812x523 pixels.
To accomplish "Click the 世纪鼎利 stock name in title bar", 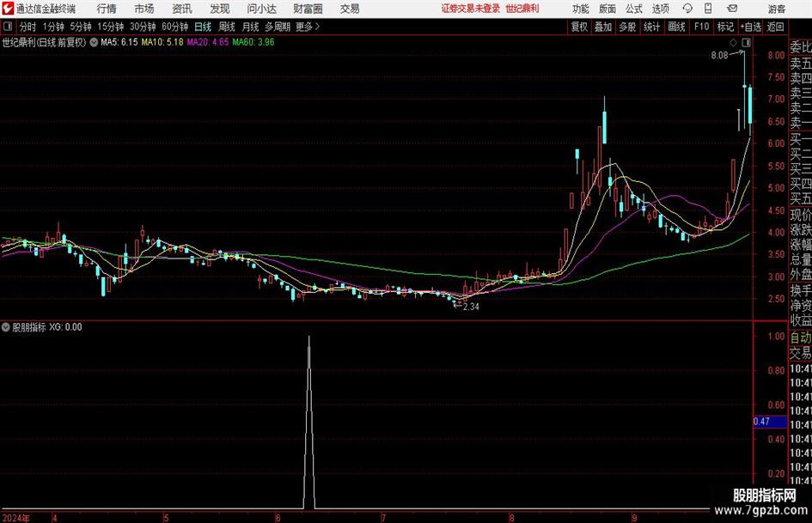I will [x=522, y=9].
